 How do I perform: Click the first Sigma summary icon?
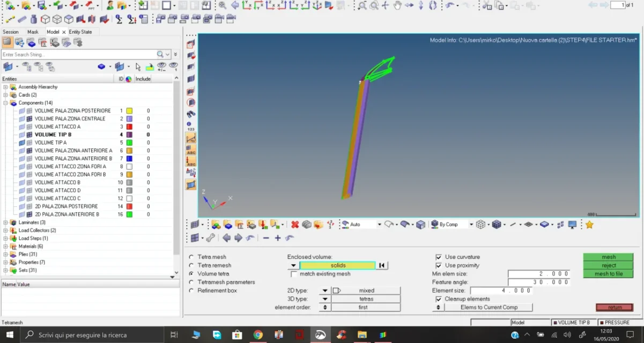(119, 19)
